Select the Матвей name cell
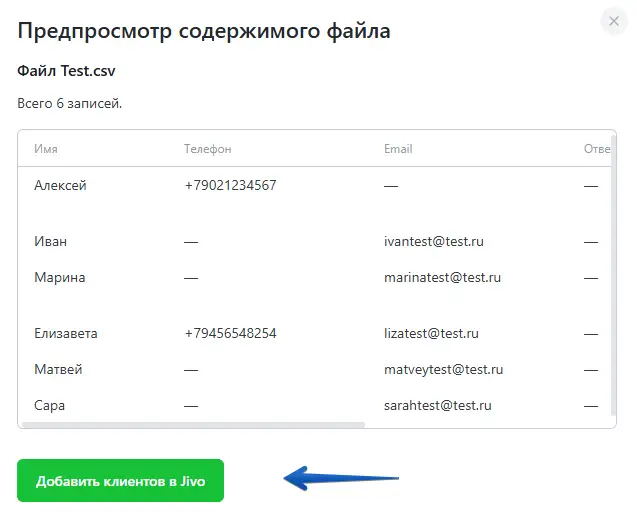The image size is (637, 525). point(58,369)
